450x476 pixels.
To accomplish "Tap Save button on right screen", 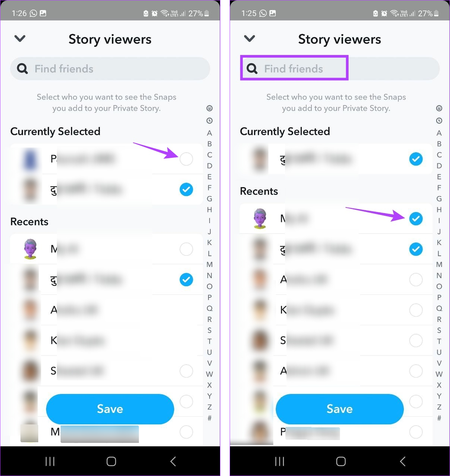I will [x=340, y=409].
